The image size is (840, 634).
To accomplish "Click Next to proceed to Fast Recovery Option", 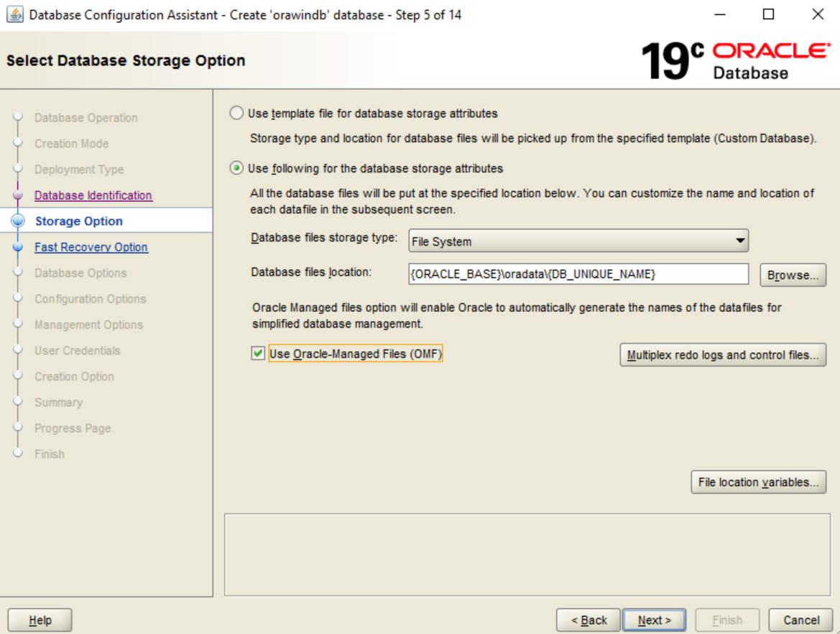I will (x=654, y=619).
